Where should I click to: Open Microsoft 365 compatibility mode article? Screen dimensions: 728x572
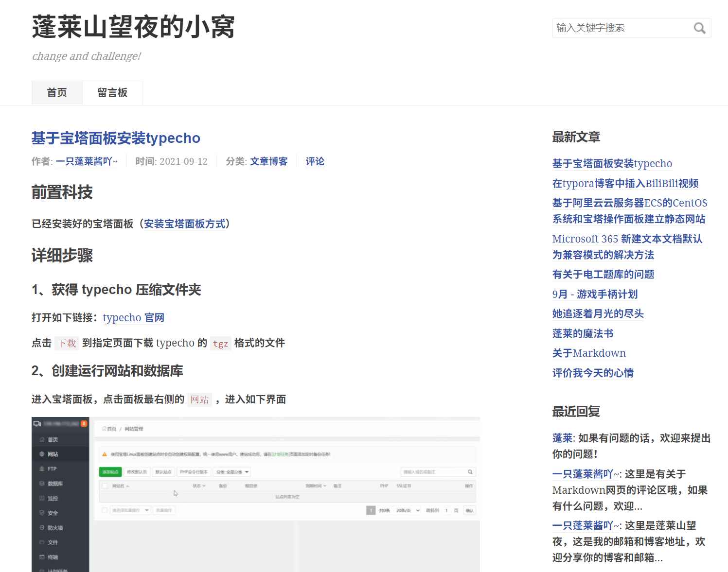point(627,246)
